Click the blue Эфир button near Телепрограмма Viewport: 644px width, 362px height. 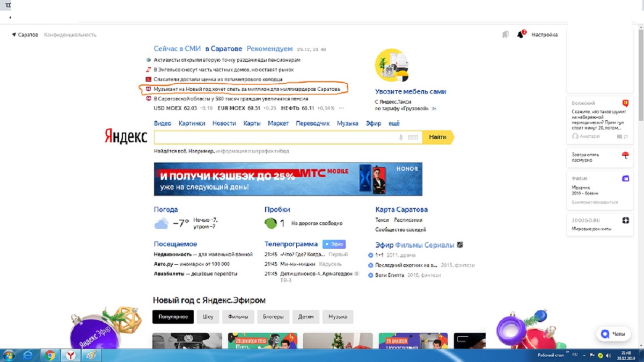[334, 244]
